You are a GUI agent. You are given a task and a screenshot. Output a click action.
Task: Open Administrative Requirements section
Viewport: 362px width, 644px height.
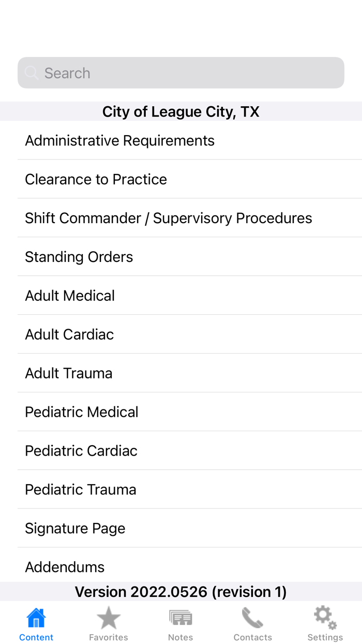pos(119,141)
